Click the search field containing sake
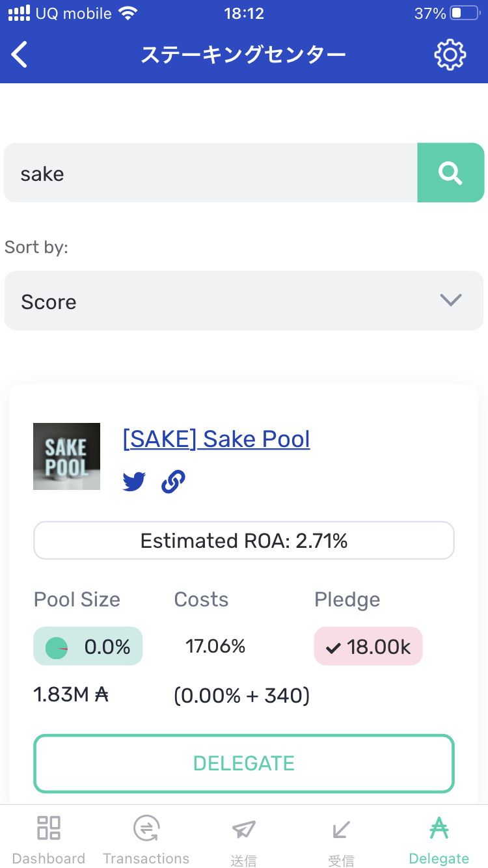The width and height of the screenshot is (488, 868). [x=210, y=173]
